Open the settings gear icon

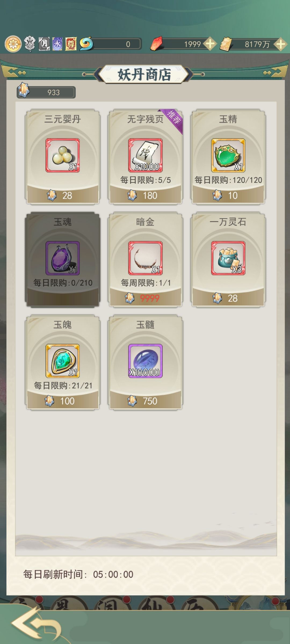[13, 44]
